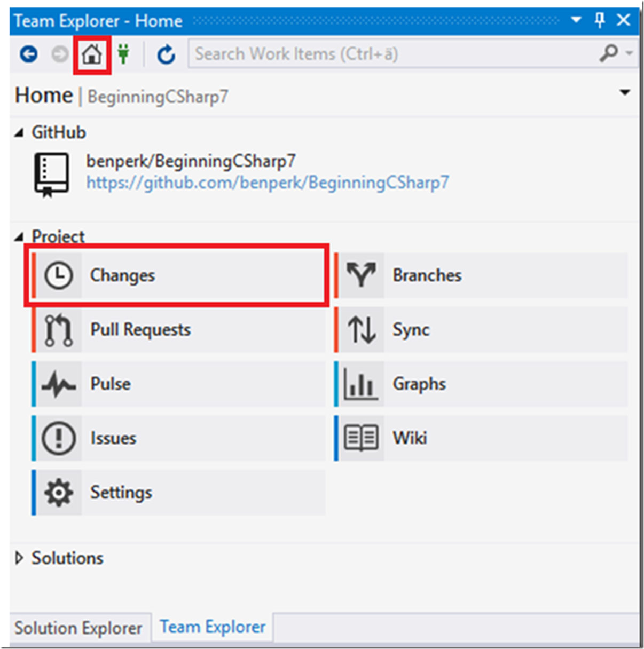Viewport: 644px width, 649px height.
Task: Click the Graphs bar chart icon
Action: (x=362, y=384)
